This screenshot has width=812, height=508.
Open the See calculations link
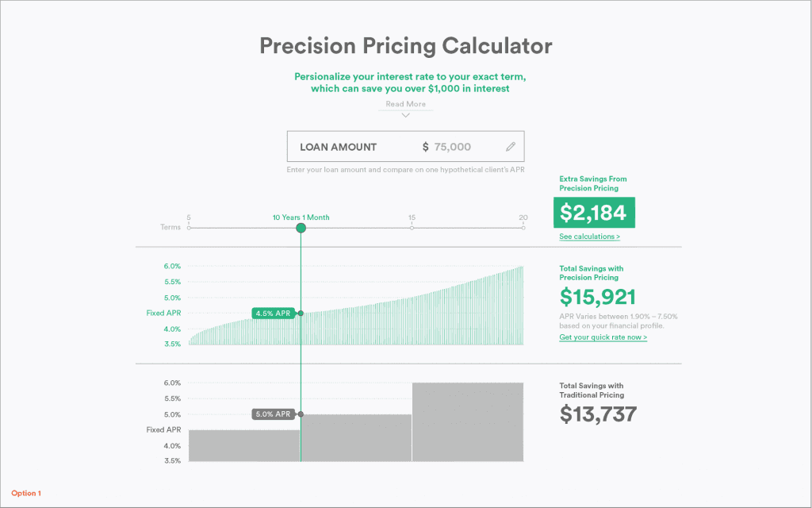click(589, 236)
